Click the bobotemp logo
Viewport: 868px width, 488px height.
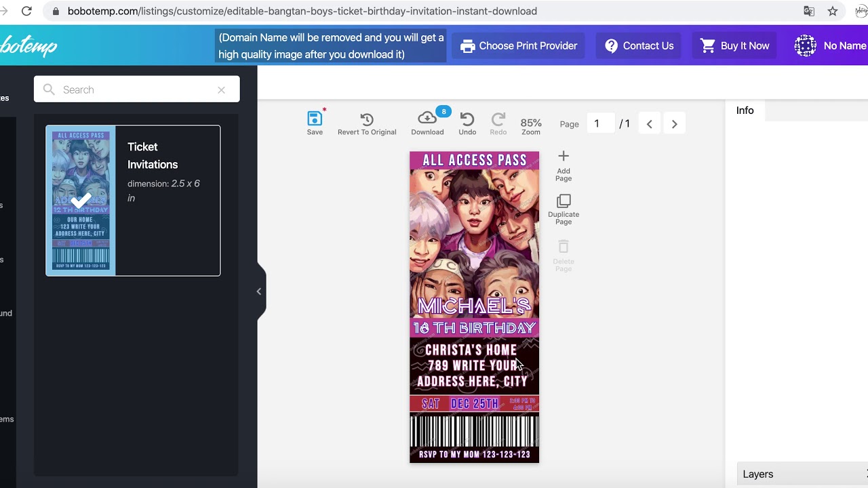28,46
